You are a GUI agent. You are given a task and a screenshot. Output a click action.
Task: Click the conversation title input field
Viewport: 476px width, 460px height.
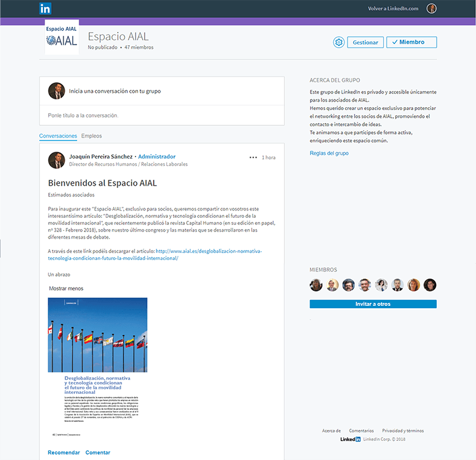click(162, 115)
